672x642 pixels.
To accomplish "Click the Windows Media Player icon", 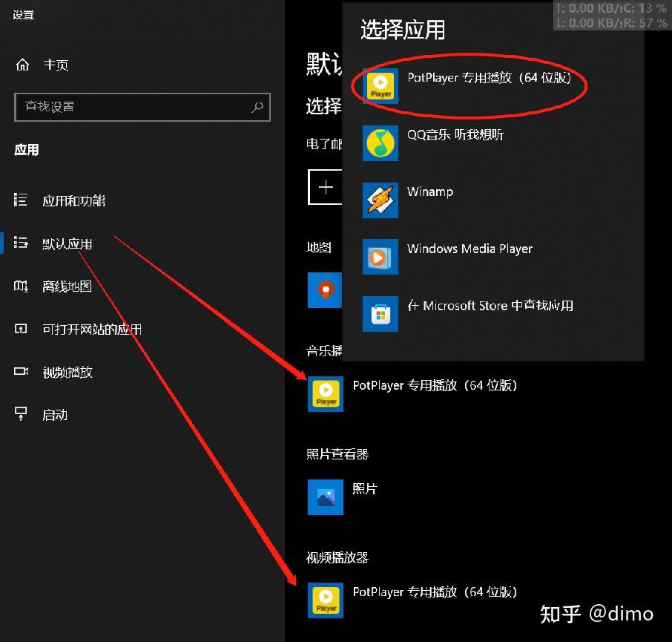I will (381, 257).
